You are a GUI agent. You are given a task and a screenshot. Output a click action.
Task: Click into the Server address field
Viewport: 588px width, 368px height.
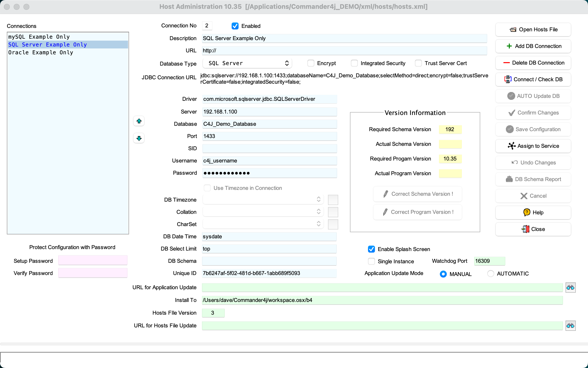(269, 112)
